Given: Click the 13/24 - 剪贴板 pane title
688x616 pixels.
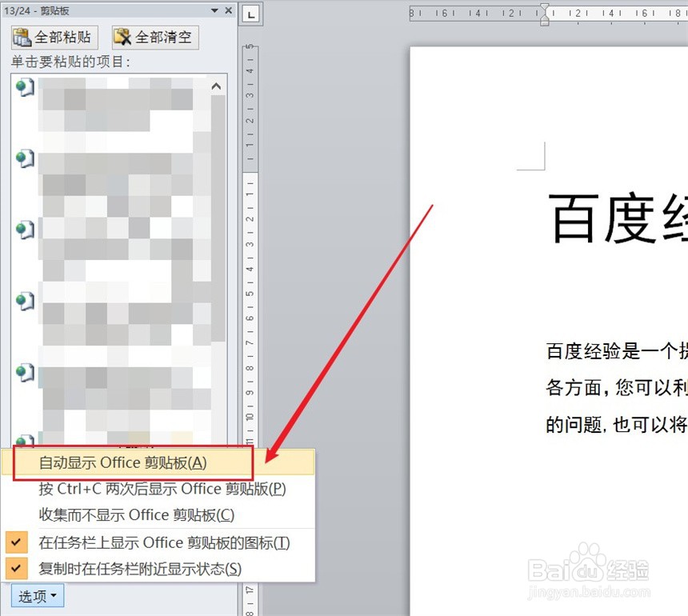Looking at the screenshot, I should coord(37,10).
